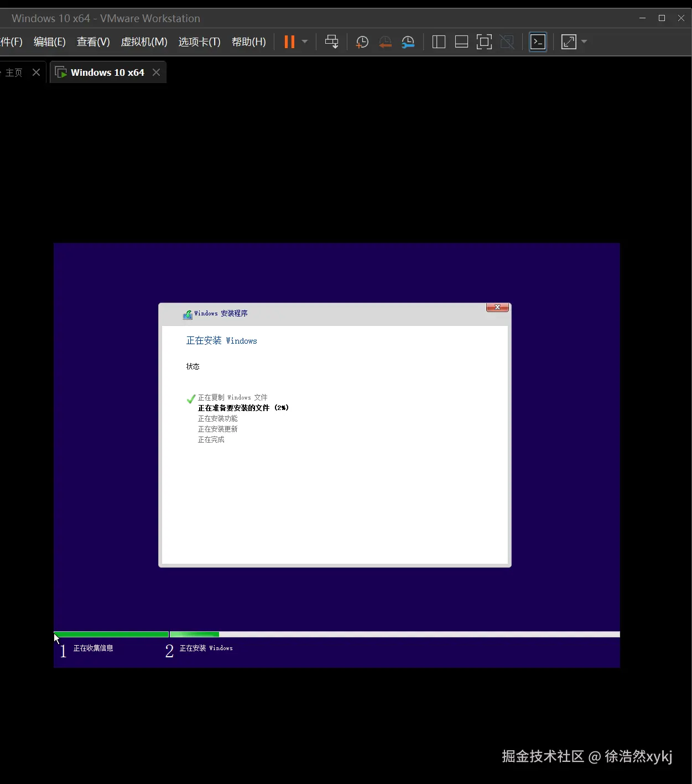Image resolution: width=692 pixels, height=784 pixels.
Task: Close the Windows 10 x64 tab
Action: click(x=157, y=72)
